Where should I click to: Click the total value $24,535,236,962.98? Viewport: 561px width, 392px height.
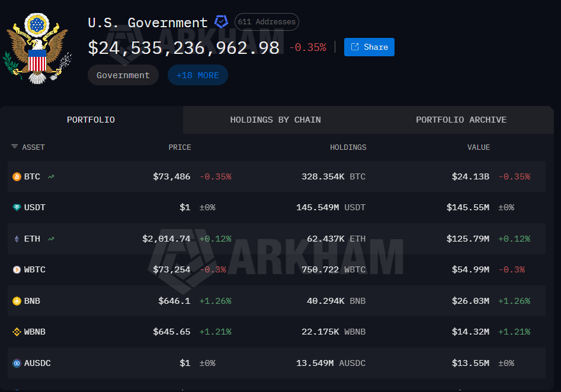(184, 48)
